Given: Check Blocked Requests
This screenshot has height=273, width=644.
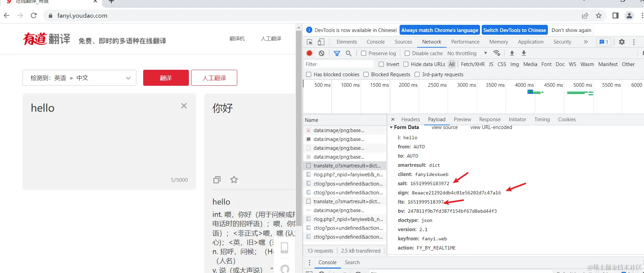Looking at the screenshot, I should click(x=366, y=75).
